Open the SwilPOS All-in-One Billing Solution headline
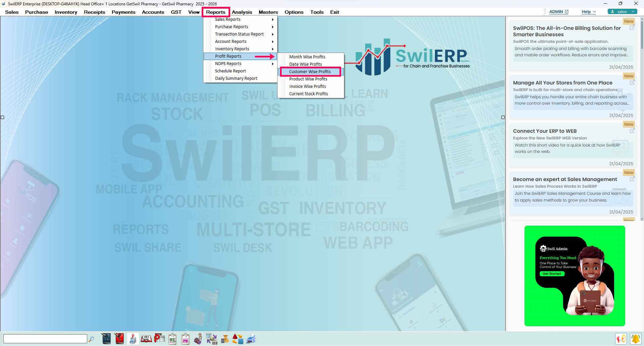This screenshot has height=346, width=644. [x=567, y=31]
